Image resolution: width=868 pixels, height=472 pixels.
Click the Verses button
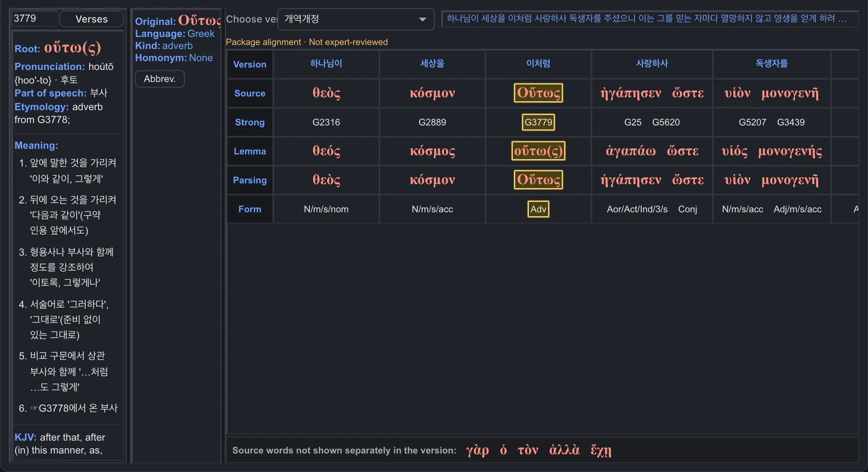coord(92,19)
